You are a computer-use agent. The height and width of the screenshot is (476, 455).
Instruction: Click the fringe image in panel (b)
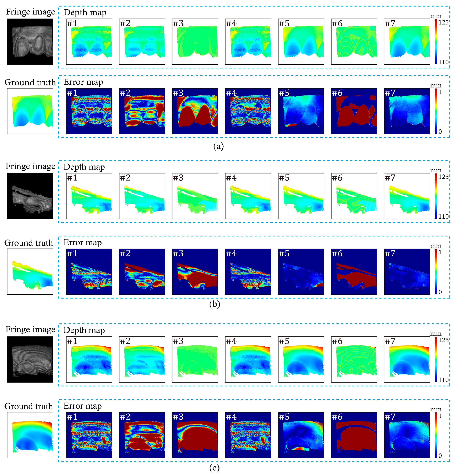point(30,196)
